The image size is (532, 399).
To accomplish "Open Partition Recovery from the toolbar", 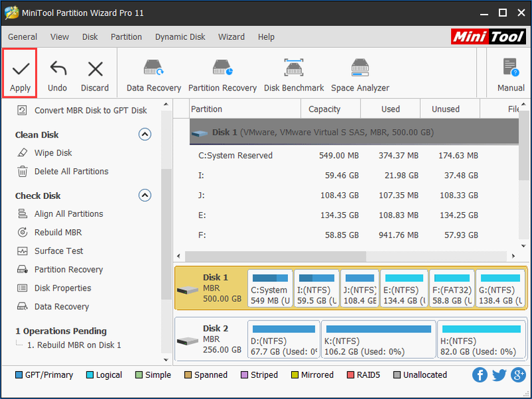I will pos(222,76).
